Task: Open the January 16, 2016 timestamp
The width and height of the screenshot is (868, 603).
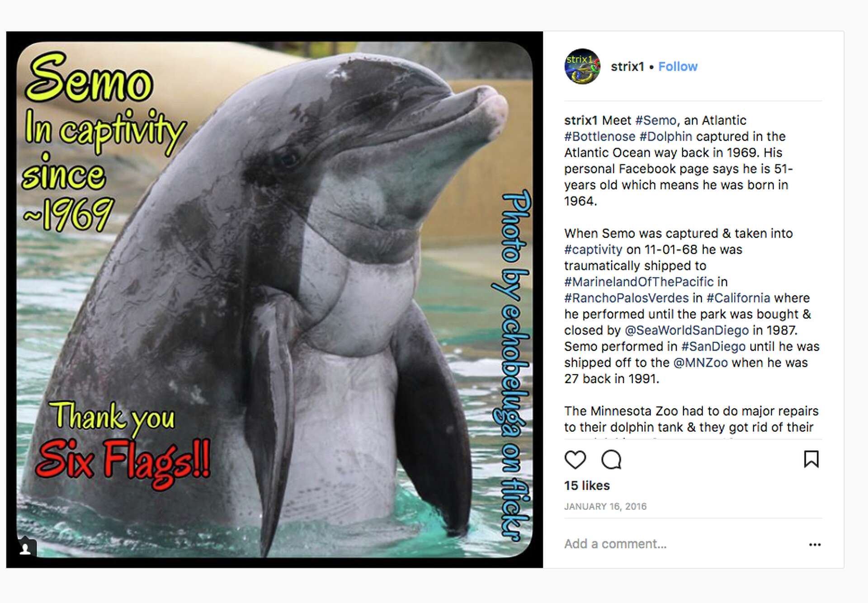Action: [x=605, y=507]
